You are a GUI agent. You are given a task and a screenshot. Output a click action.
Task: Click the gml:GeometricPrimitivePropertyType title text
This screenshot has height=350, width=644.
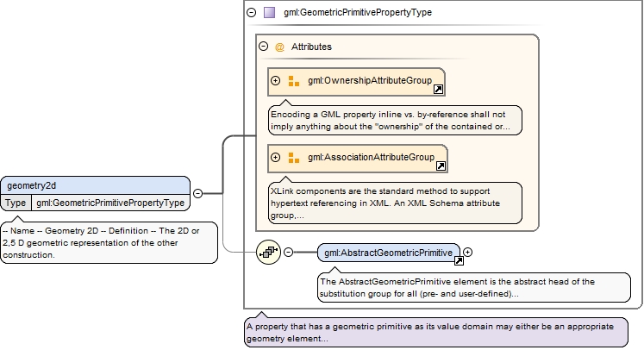[x=357, y=12]
